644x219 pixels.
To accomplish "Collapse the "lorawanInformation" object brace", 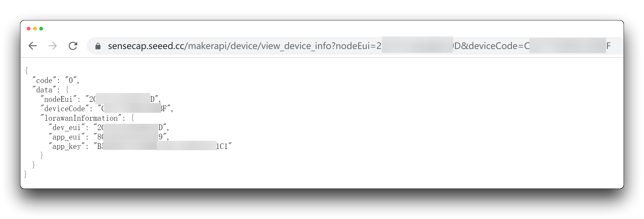I will (133, 118).
